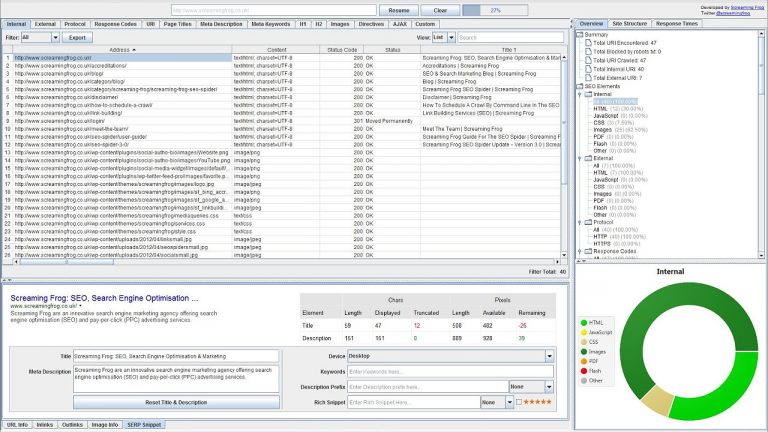Click the Meta Description text area
768x432 pixels.
coord(176,379)
